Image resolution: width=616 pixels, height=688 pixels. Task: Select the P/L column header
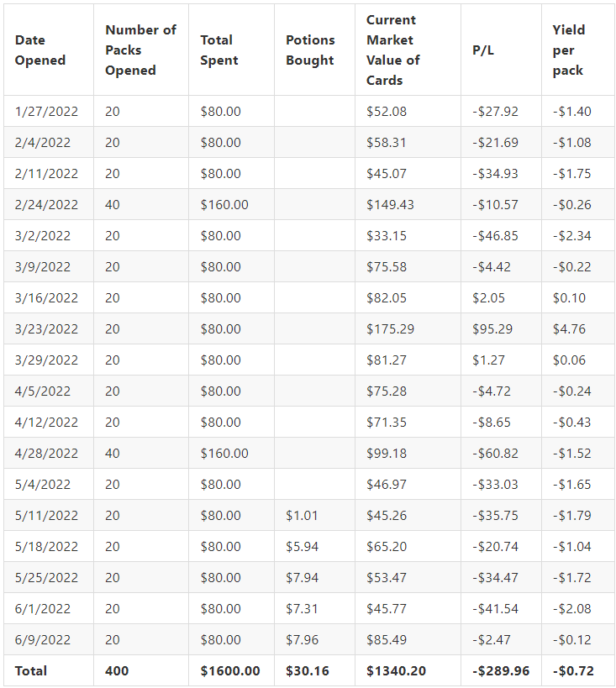click(501, 50)
